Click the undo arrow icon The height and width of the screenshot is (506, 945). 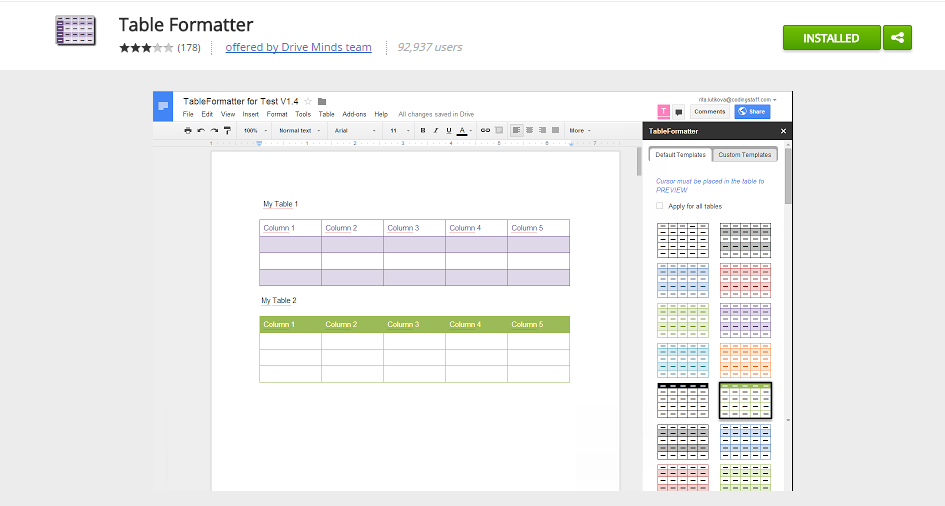[x=201, y=130]
